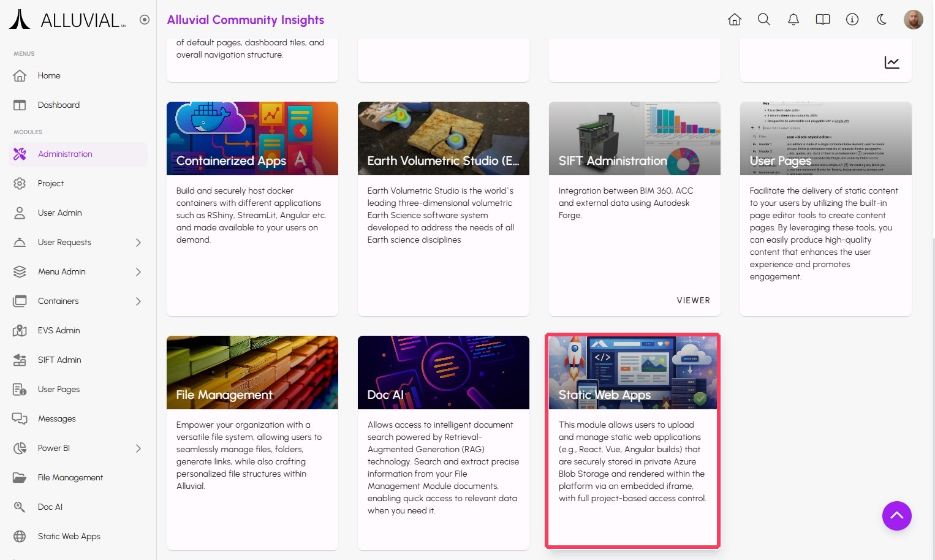This screenshot has height=560, width=935.
Task: Open the notifications bell
Action: (793, 20)
